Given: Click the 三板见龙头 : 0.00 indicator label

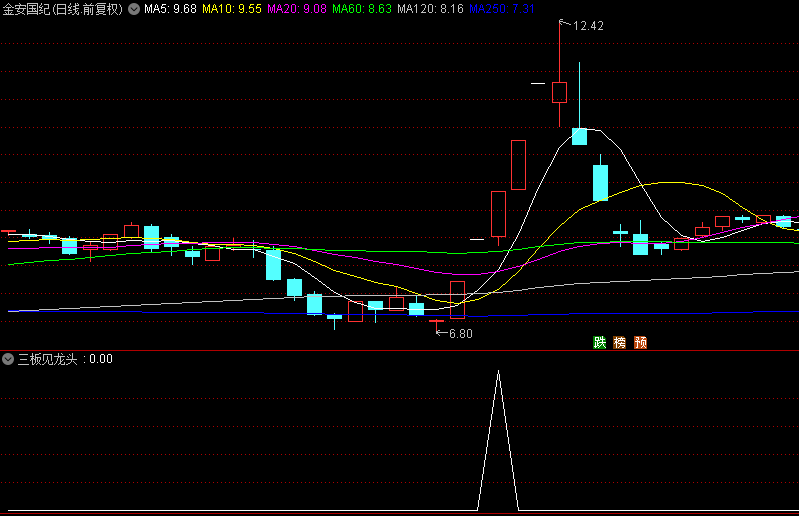Looking at the screenshot, I should (65, 359).
